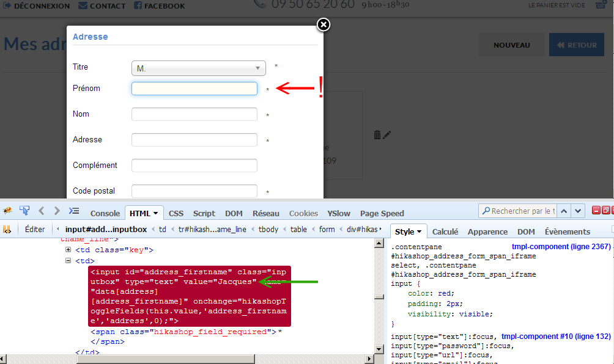Go back with the Firebug left arrow
Viewport: 614px width, 364px height.
[x=42, y=211]
